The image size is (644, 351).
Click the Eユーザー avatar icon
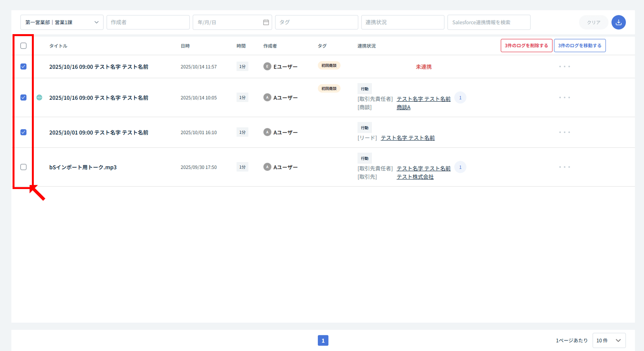[267, 67]
